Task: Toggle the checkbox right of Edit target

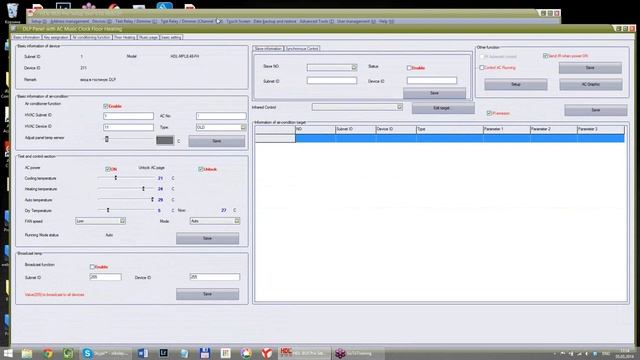Action: 489,113
